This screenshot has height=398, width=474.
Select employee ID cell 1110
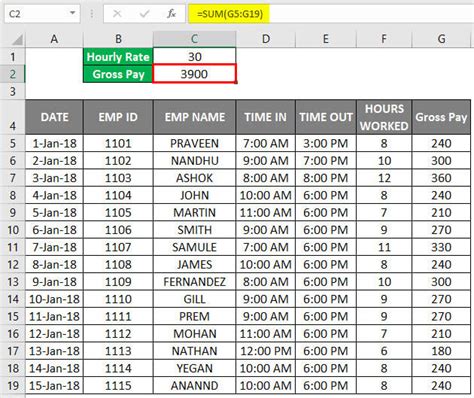(118, 299)
